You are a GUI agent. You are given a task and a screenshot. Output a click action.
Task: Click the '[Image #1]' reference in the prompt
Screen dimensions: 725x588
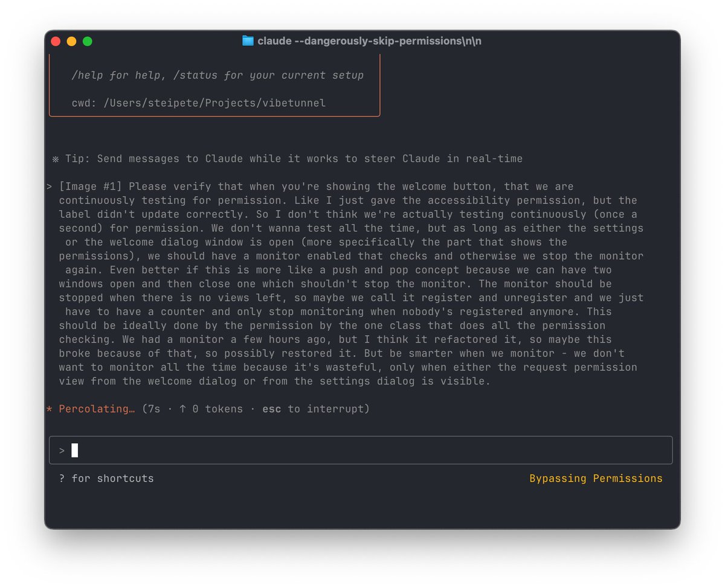click(91, 187)
